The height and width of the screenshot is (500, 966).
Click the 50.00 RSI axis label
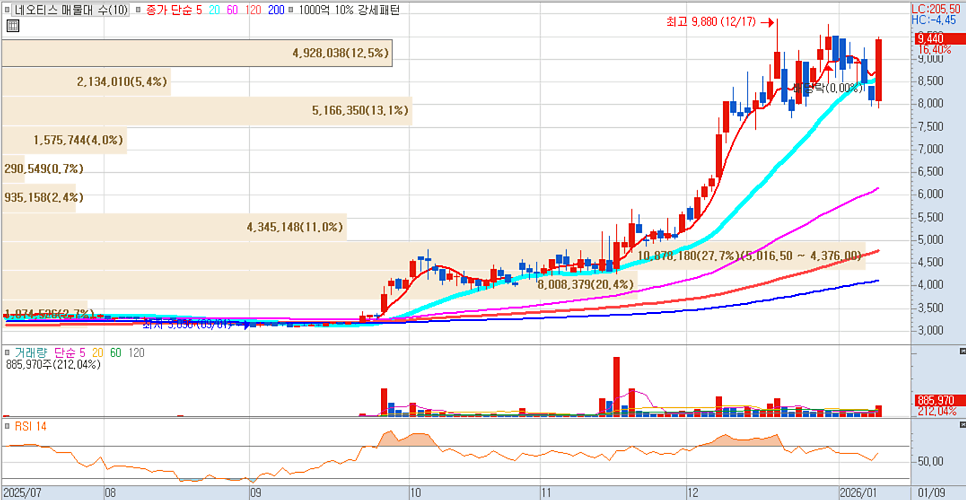click(931, 461)
